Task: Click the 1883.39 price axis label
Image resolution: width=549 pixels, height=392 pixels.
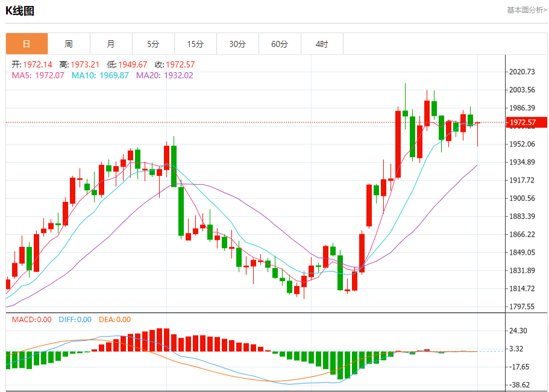Action: click(522, 216)
